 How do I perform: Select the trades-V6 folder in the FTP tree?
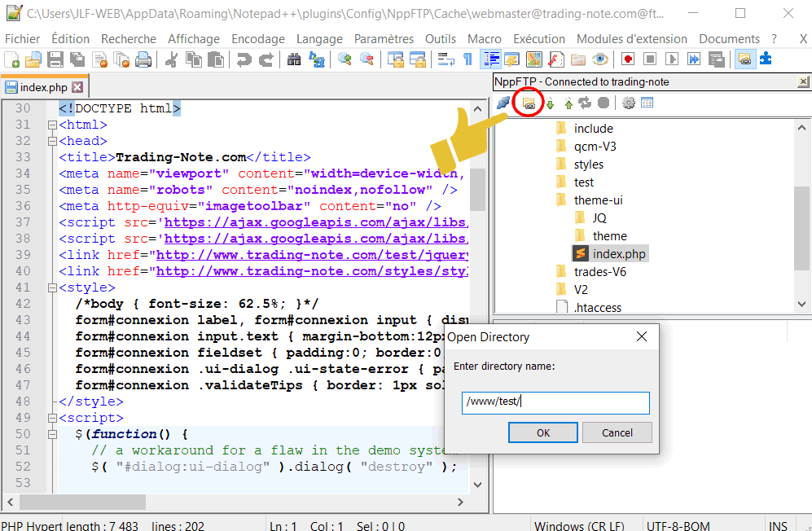coord(599,271)
